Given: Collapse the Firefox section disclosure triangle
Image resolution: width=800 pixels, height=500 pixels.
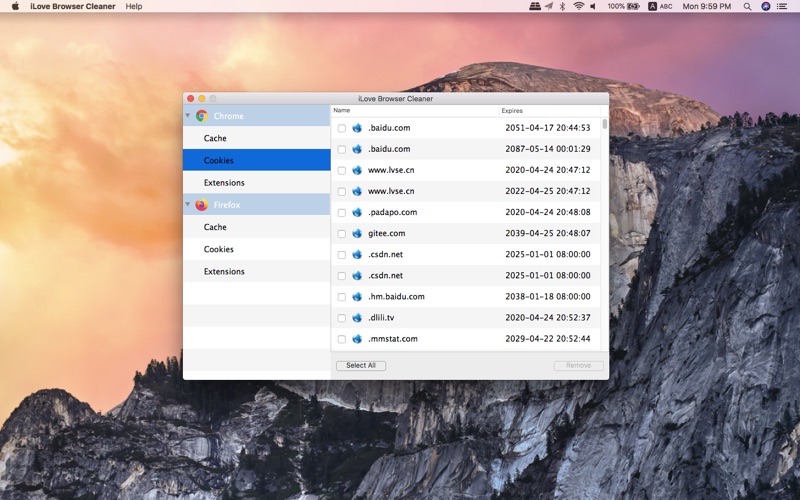Looking at the screenshot, I should pyautogui.click(x=188, y=205).
